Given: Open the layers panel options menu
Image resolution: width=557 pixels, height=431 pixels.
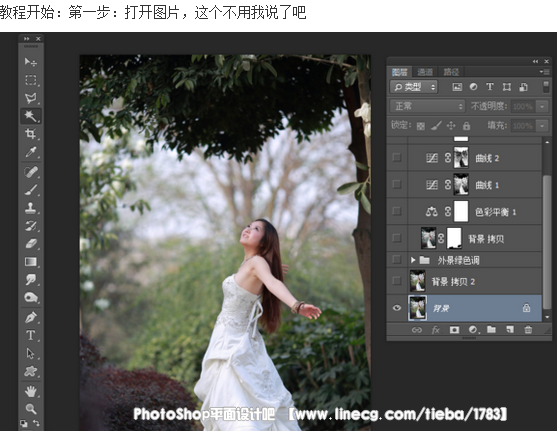Looking at the screenshot, I should (544, 71).
